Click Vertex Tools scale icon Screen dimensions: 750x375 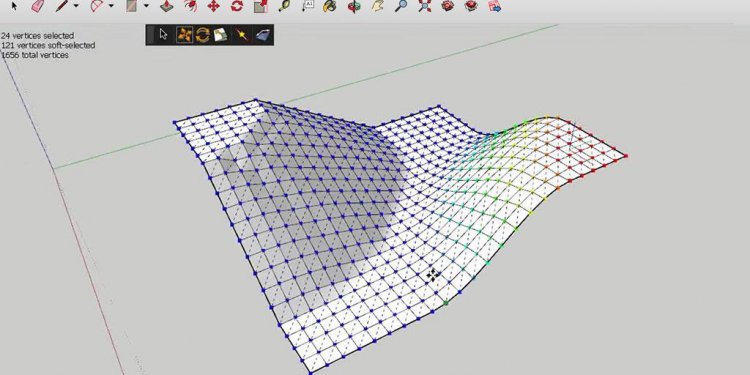click(220, 35)
